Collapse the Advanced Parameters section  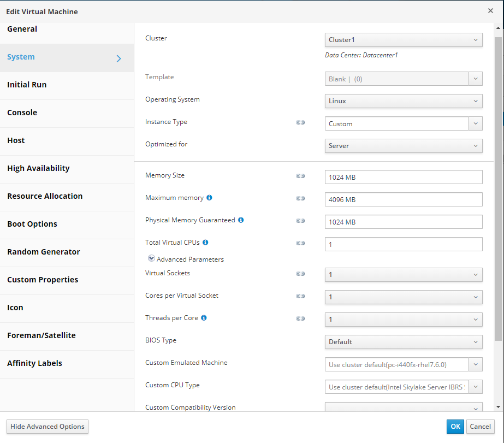(151, 259)
